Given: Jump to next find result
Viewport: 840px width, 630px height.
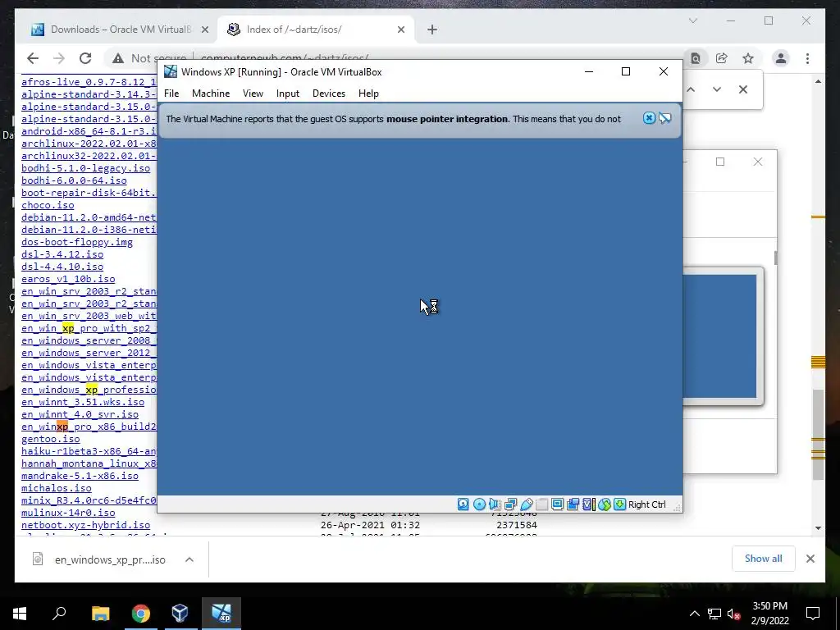Looking at the screenshot, I should [x=717, y=89].
